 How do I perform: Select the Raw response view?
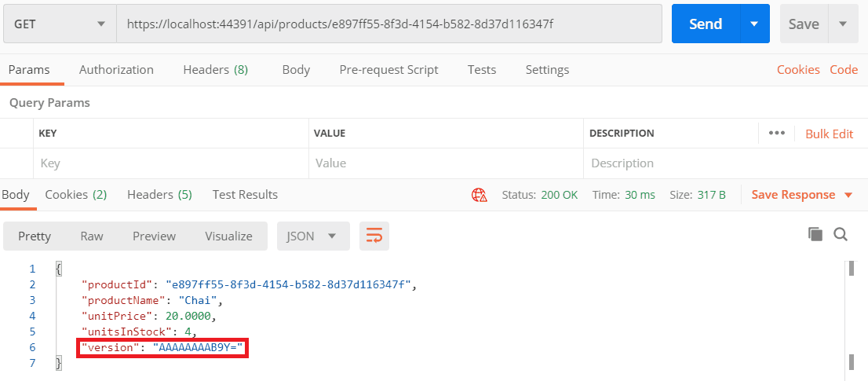click(92, 236)
